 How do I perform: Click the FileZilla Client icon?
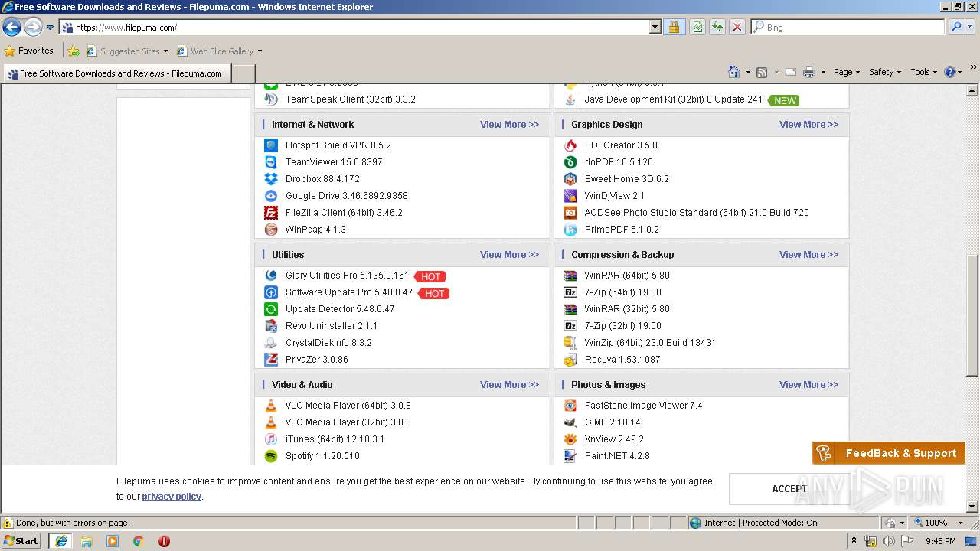tap(271, 213)
